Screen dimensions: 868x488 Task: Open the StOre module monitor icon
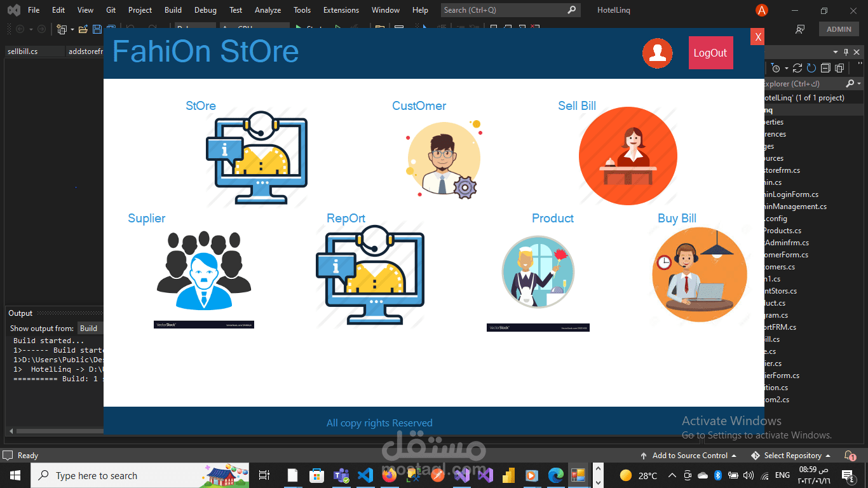pyautogui.click(x=257, y=157)
